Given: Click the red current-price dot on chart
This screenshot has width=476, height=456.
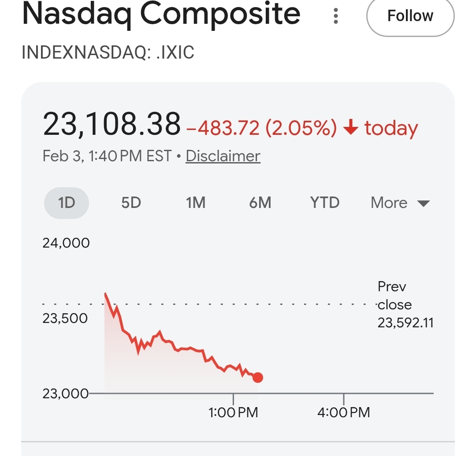Looking at the screenshot, I should (x=258, y=378).
